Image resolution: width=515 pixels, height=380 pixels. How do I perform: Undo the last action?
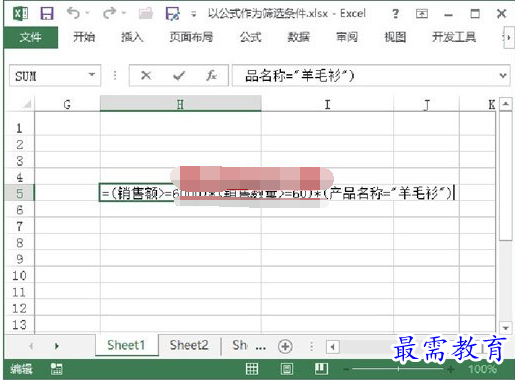pyautogui.click(x=73, y=13)
